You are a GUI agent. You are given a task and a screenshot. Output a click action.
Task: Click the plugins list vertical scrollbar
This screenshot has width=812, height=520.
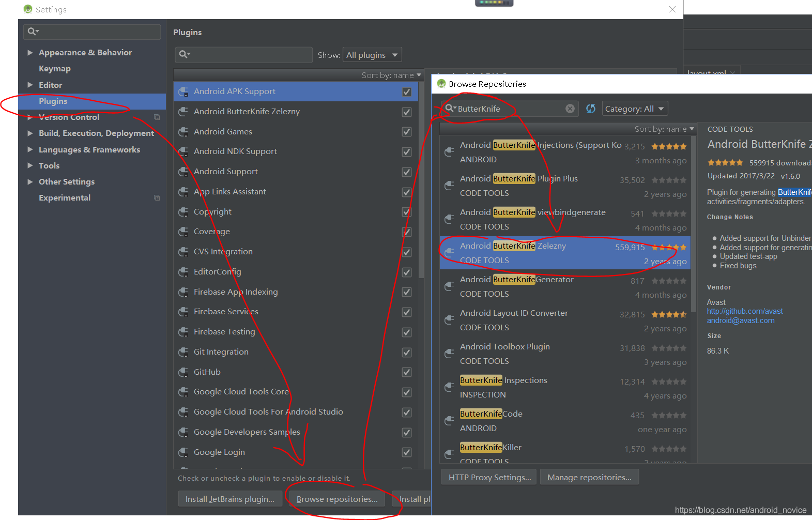pos(421,179)
